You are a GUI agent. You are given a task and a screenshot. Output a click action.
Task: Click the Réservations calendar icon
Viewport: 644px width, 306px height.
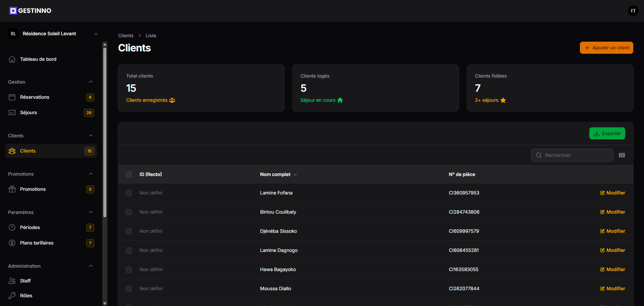pyautogui.click(x=12, y=97)
